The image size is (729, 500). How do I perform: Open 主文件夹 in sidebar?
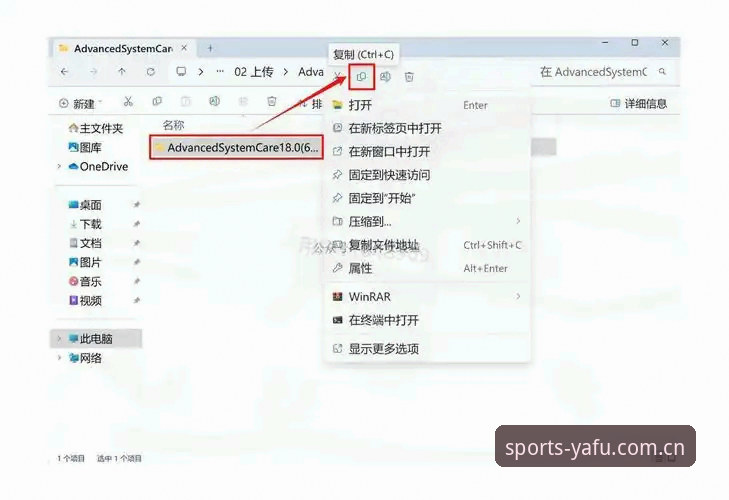pos(96,128)
